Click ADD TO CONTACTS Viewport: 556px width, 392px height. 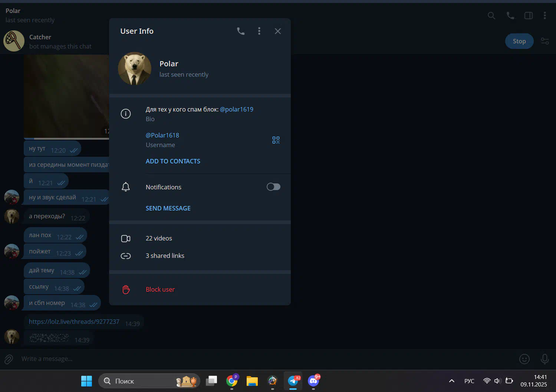(x=173, y=161)
